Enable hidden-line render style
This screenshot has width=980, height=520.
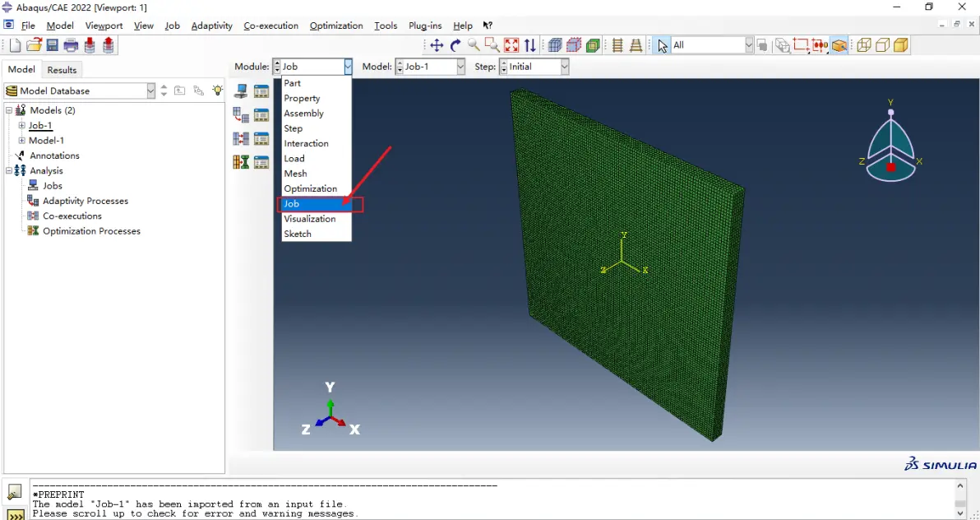click(x=882, y=45)
